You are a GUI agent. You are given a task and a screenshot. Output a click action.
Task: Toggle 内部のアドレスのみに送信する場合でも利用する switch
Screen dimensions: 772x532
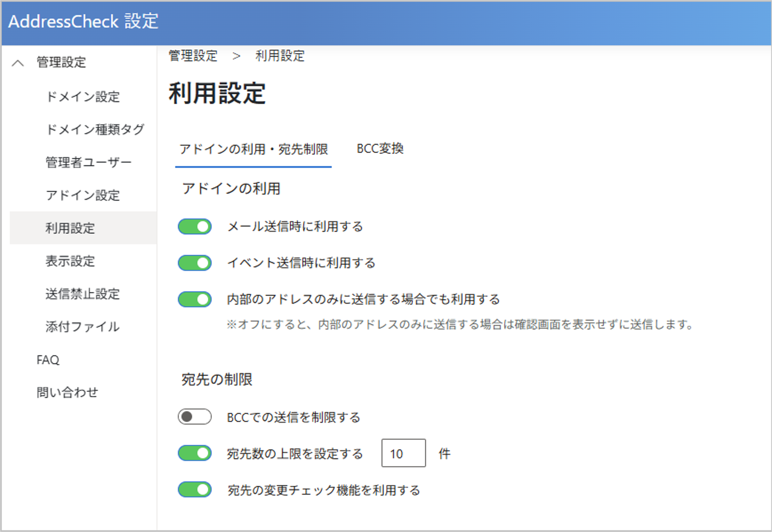click(194, 299)
